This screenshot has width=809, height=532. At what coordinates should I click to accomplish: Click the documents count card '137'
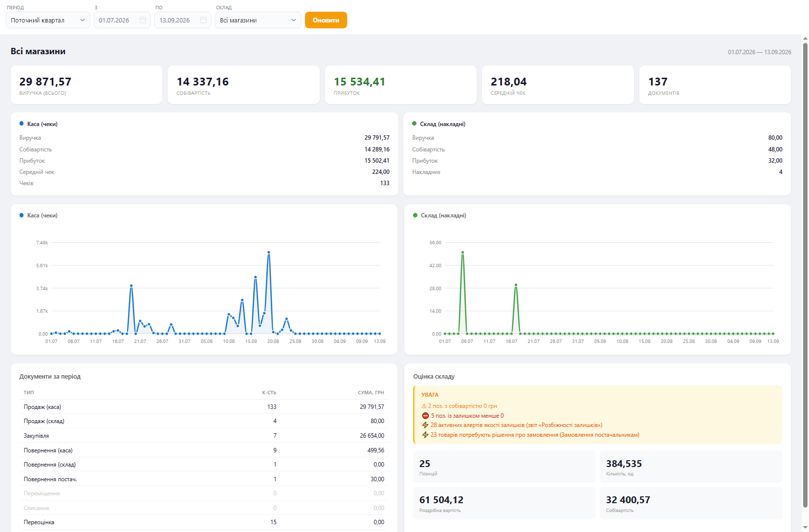click(715, 85)
